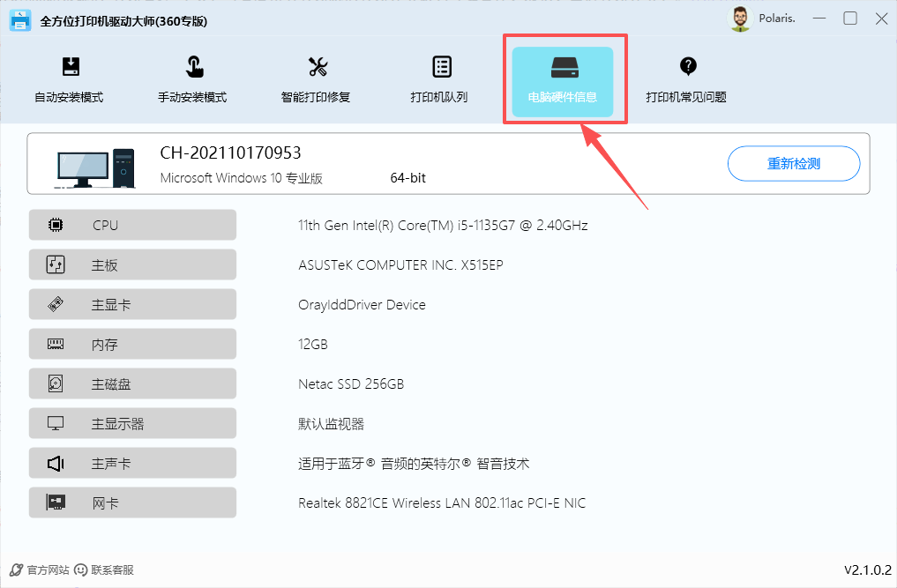Select the 主显卡 (graphics card) entry
The width and height of the screenshot is (897, 588).
pyautogui.click(x=132, y=304)
